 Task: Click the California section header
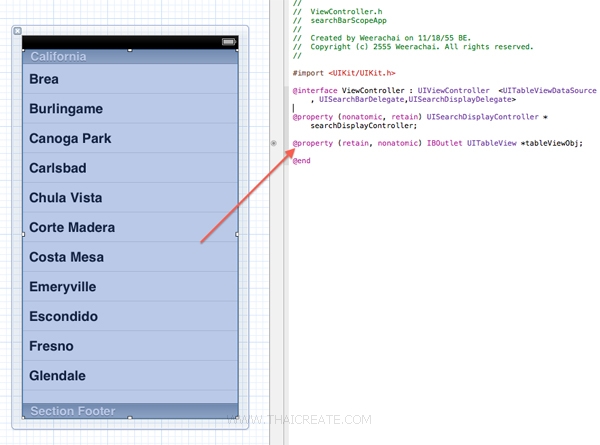point(130,57)
